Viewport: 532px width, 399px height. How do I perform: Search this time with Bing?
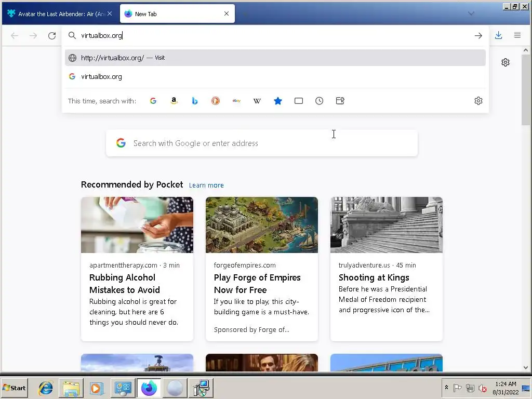tap(194, 101)
